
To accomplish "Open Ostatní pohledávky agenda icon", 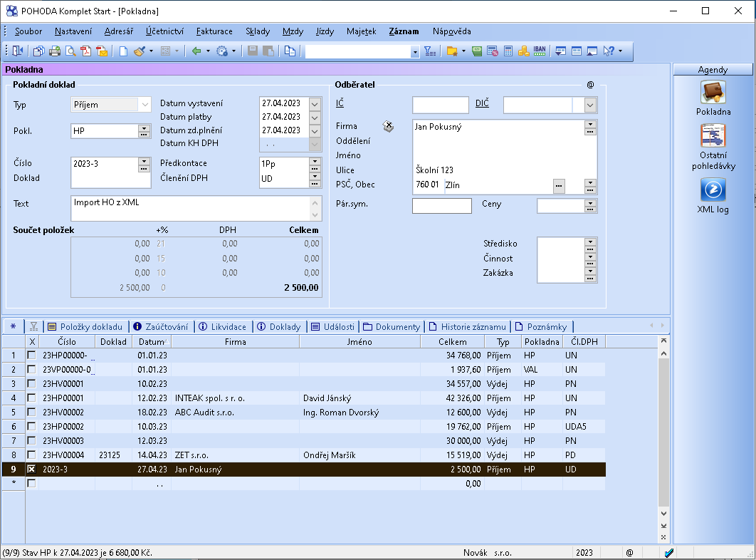I will [713, 135].
